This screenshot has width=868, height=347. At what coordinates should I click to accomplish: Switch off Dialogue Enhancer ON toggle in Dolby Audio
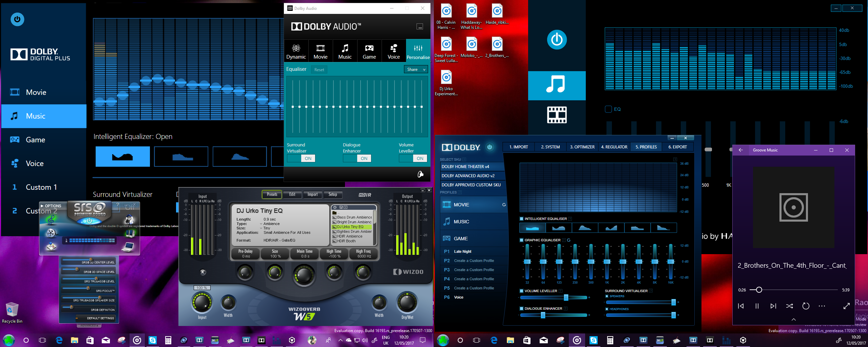[x=357, y=158]
